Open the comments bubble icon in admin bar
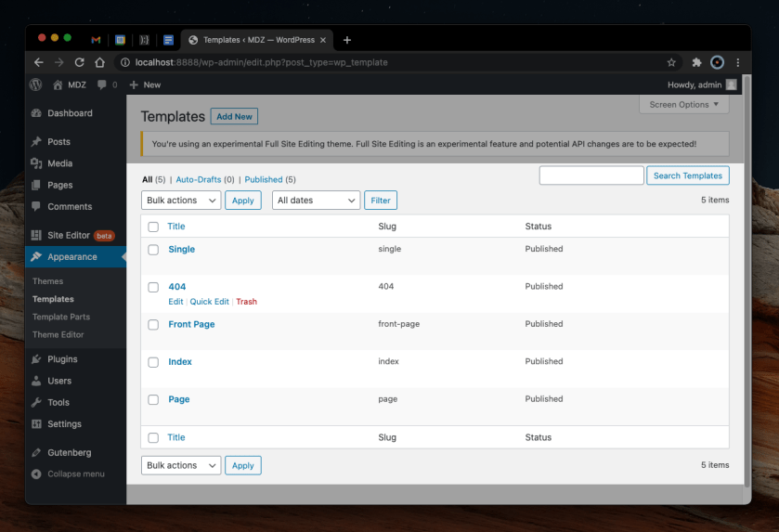 click(x=102, y=84)
